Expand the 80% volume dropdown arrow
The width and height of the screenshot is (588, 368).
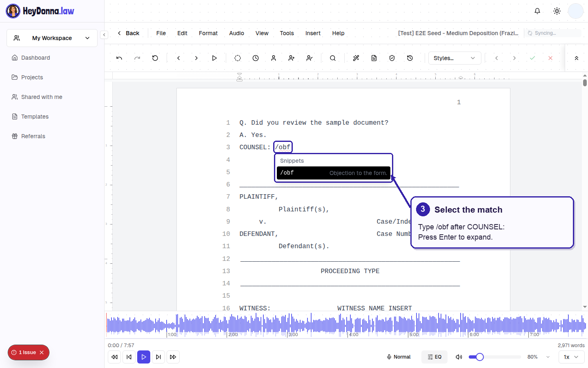(x=548, y=357)
